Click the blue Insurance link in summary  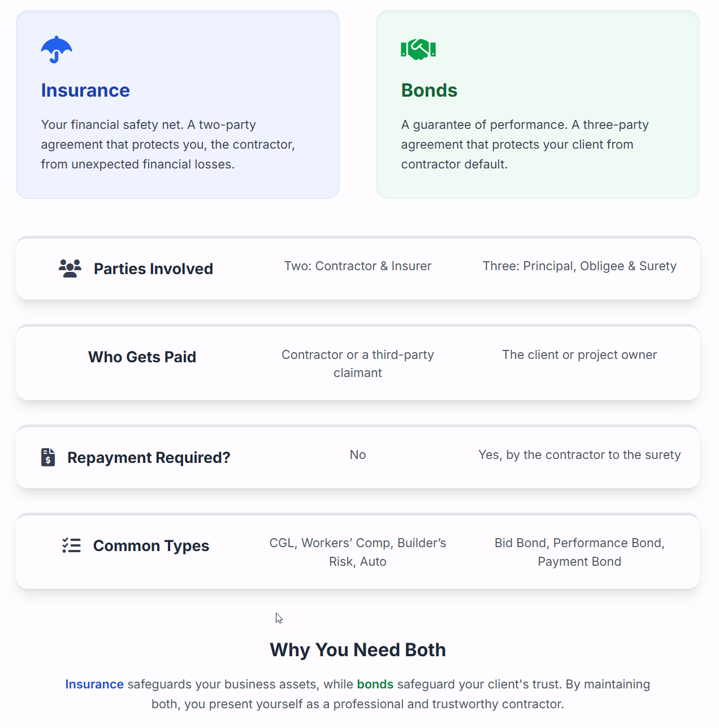[x=94, y=684]
